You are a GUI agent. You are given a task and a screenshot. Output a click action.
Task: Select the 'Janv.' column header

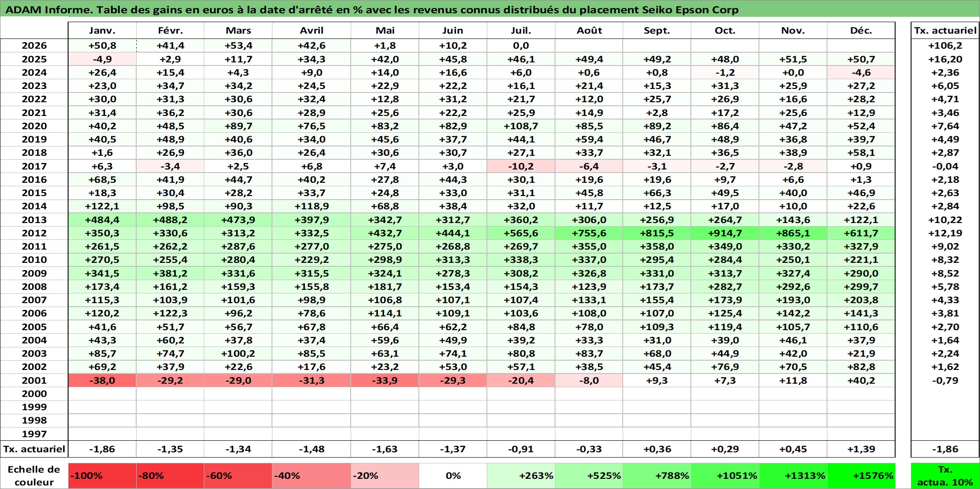pyautogui.click(x=102, y=31)
